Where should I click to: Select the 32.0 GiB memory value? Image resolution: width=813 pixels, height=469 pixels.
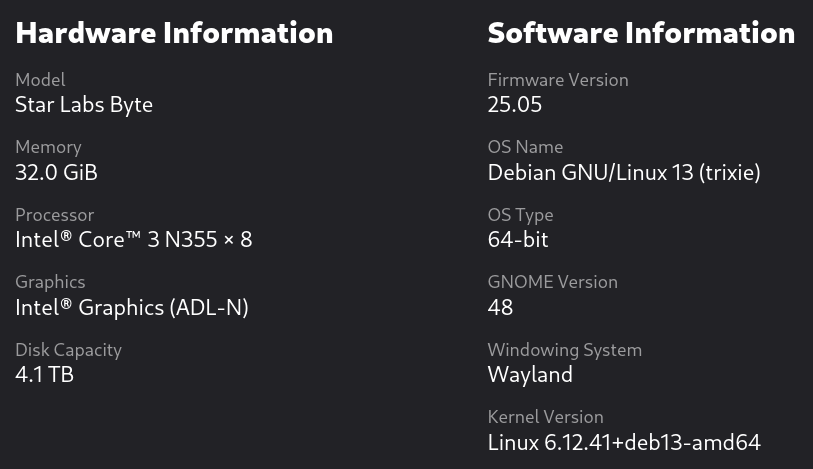[x=57, y=172]
